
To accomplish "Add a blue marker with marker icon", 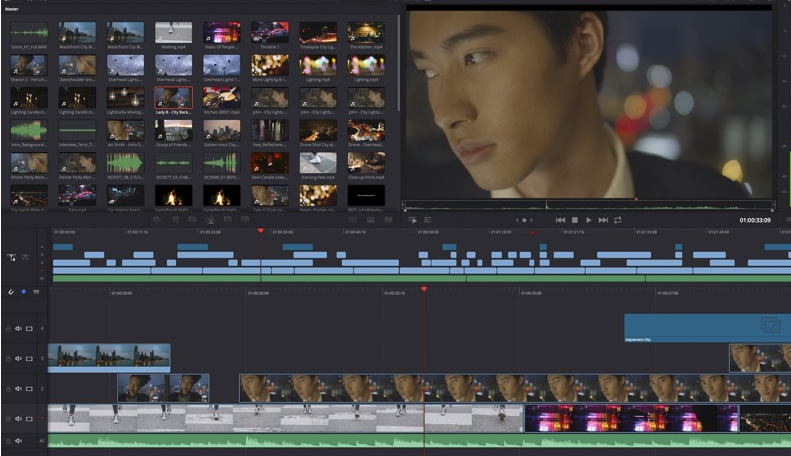I will coord(23,292).
